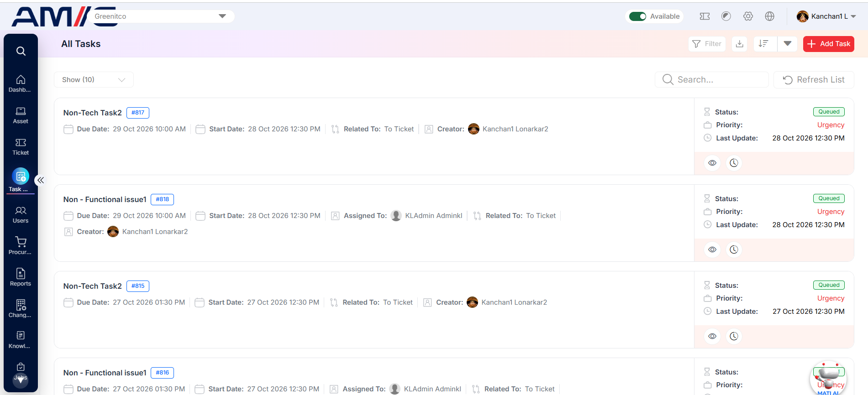View details of task #818
This screenshot has height=395, width=868.
tap(712, 249)
